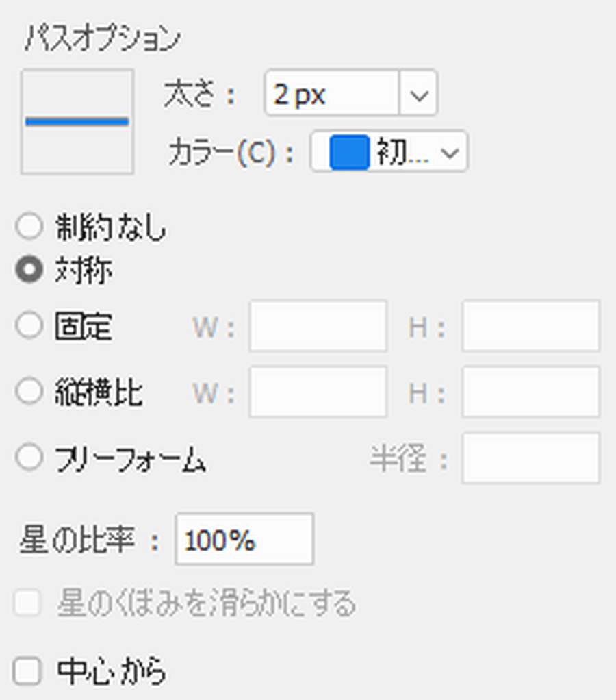
Task: Open the 太さ thickness dropdown arrow
Action: (x=418, y=93)
